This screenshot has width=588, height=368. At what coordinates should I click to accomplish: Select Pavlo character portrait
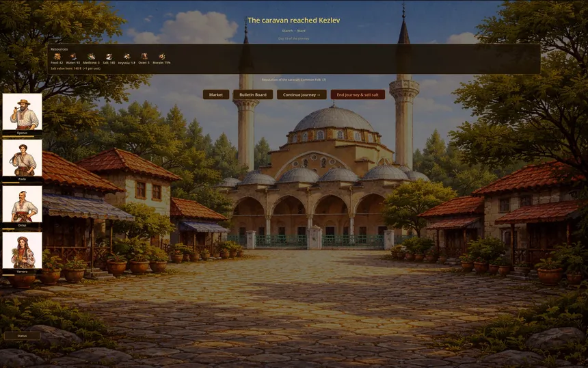tap(22, 158)
